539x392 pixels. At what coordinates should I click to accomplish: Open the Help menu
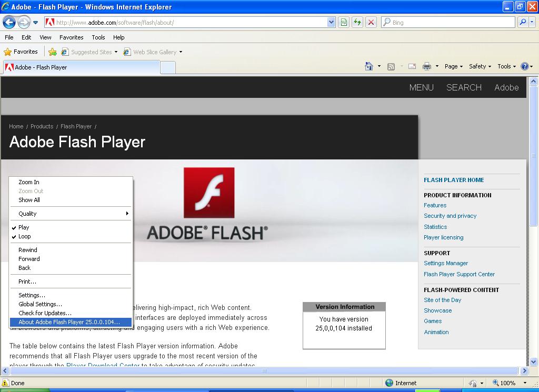point(119,37)
